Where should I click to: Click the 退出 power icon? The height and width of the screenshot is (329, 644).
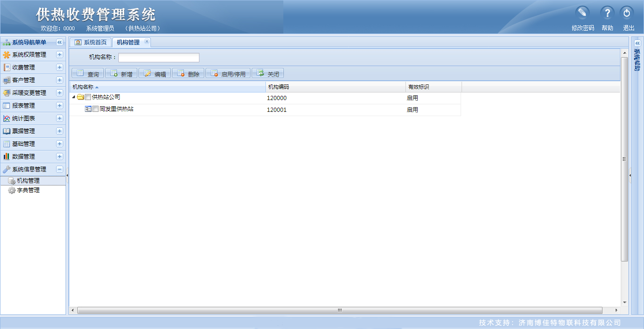coord(627,13)
